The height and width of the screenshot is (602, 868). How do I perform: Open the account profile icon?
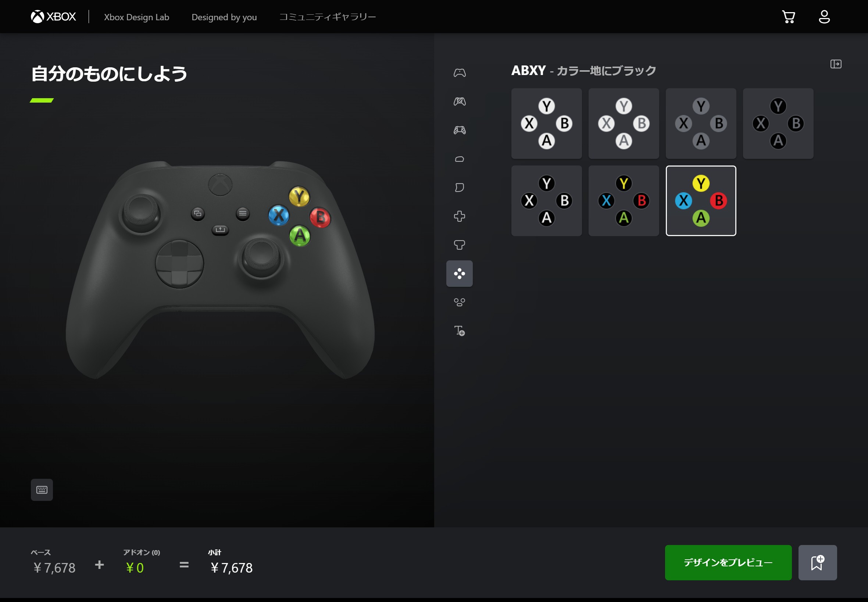pos(824,17)
